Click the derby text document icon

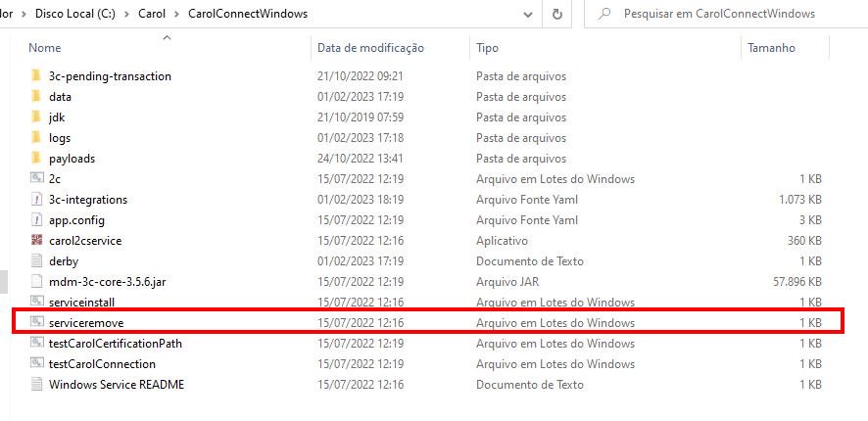(36, 261)
